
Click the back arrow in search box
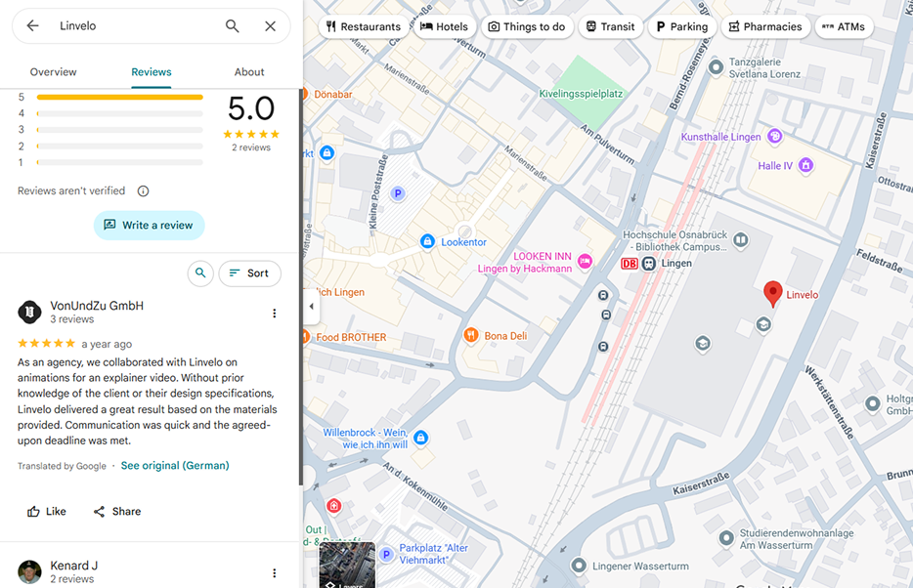tap(32, 25)
